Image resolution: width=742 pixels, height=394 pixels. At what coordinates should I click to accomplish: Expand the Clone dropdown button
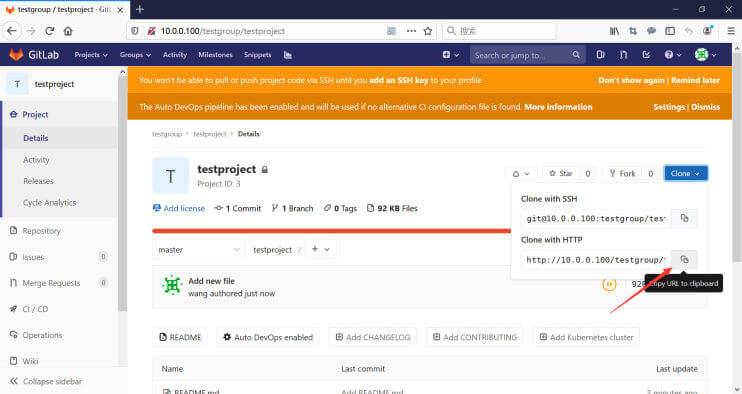click(x=685, y=174)
